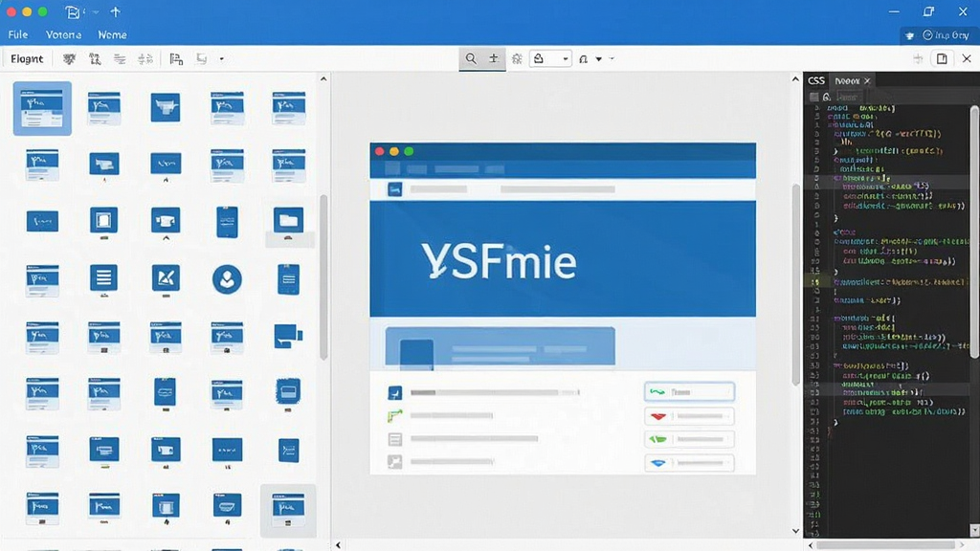The height and width of the screenshot is (551, 980).
Task: Click the Elognt toolbar button
Action: (27, 58)
